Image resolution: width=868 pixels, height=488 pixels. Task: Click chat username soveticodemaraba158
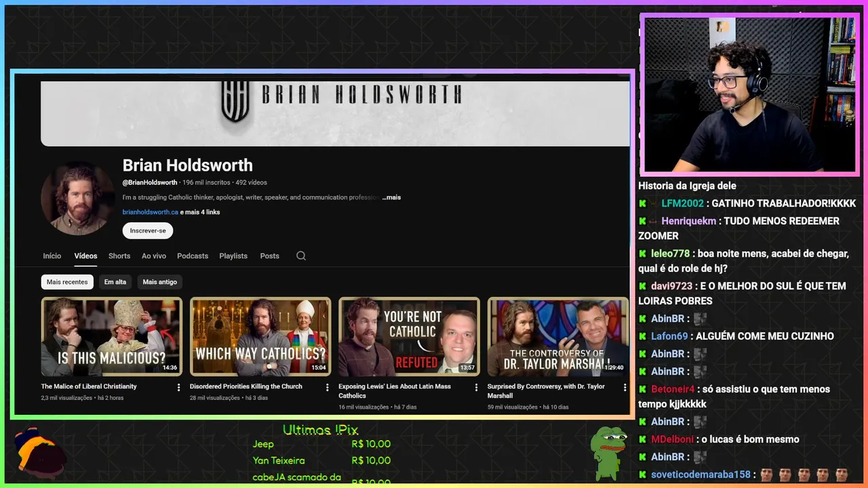[701, 474]
